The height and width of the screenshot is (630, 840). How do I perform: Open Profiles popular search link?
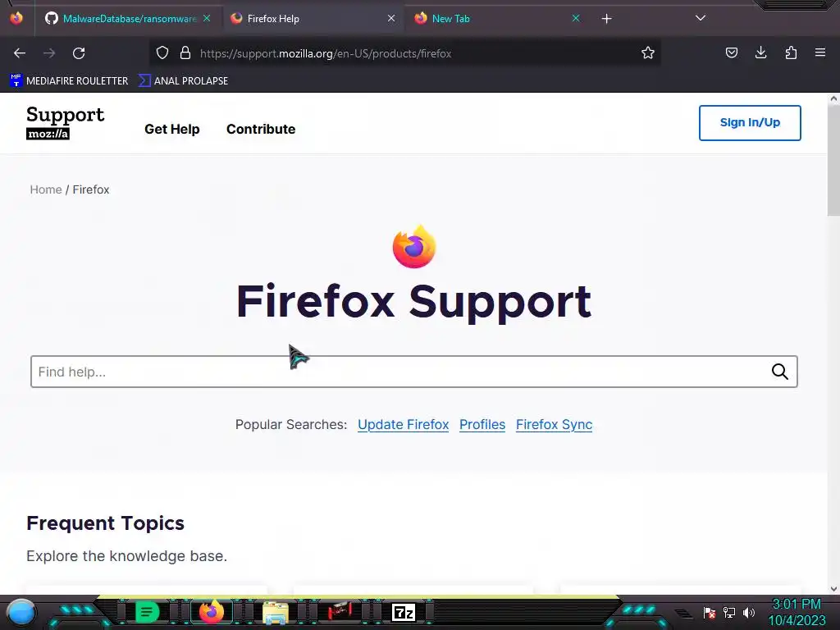pos(482,425)
